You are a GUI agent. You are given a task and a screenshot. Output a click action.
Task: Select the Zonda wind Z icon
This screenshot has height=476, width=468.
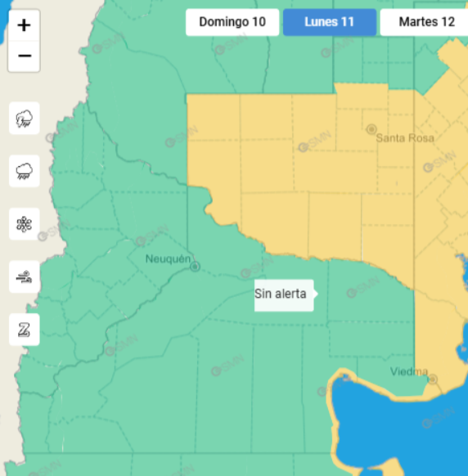(x=25, y=330)
